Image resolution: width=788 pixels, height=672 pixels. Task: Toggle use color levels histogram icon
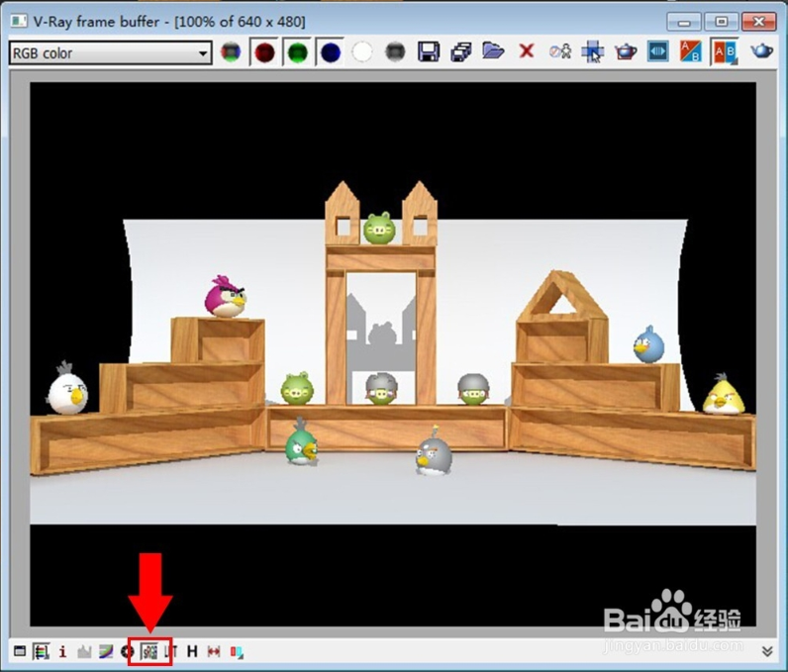tap(84, 652)
